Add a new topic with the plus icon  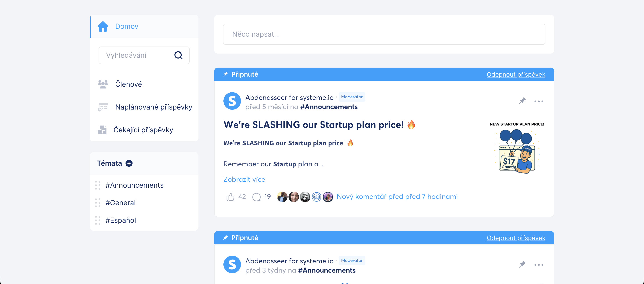click(x=129, y=163)
